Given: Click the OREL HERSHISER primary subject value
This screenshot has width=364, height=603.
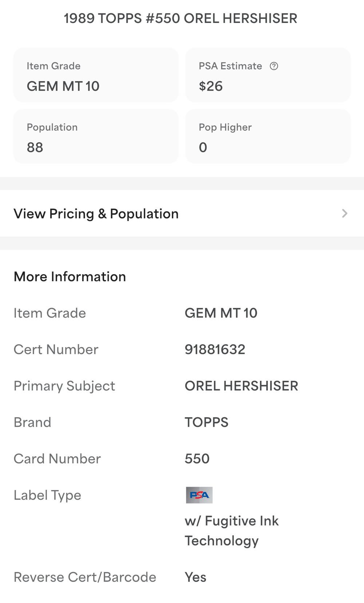Looking at the screenshot, I should pyautogui.click(x=241, y=386).
